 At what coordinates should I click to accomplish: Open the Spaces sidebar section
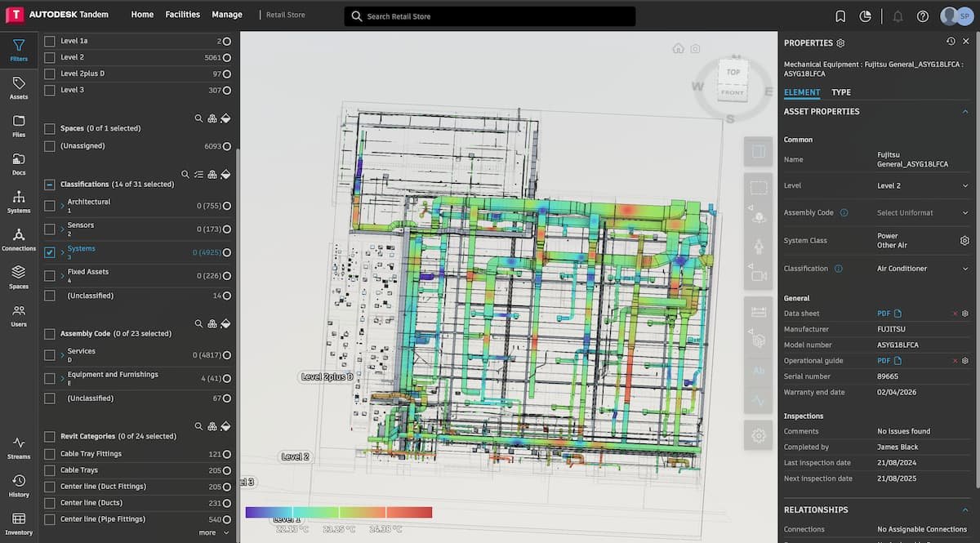click(18, 277)
